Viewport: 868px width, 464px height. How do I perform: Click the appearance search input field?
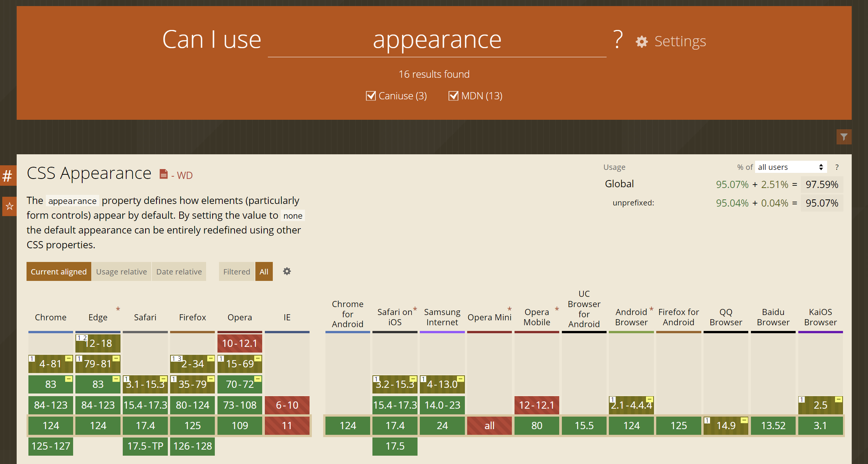tap(436, 40)
